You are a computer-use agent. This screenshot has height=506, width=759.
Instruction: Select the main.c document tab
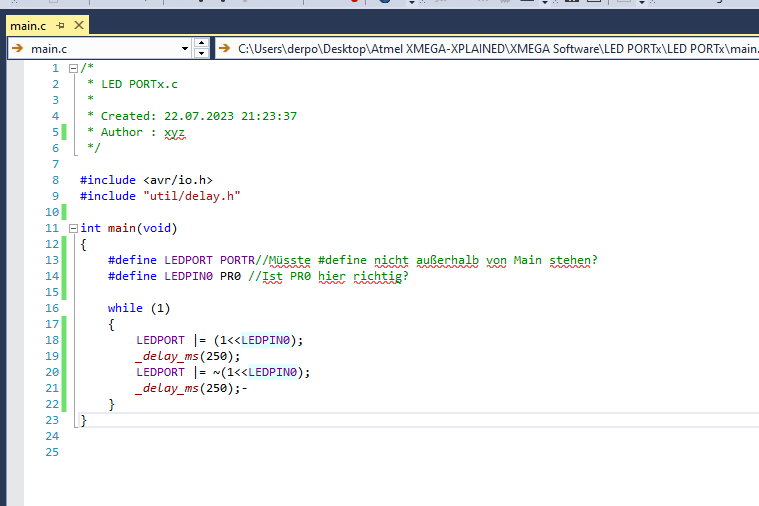(x=28, y=26)
